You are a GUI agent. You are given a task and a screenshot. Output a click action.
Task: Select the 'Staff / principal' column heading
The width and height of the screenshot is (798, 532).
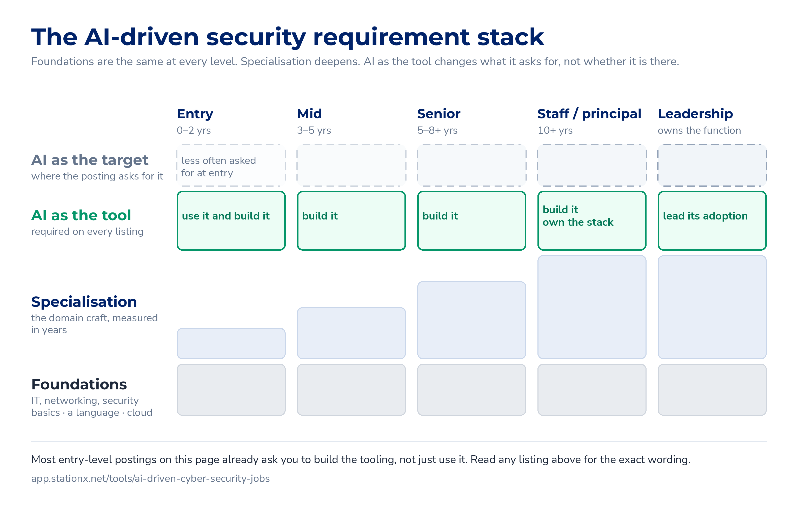click(x=589, y=114)
